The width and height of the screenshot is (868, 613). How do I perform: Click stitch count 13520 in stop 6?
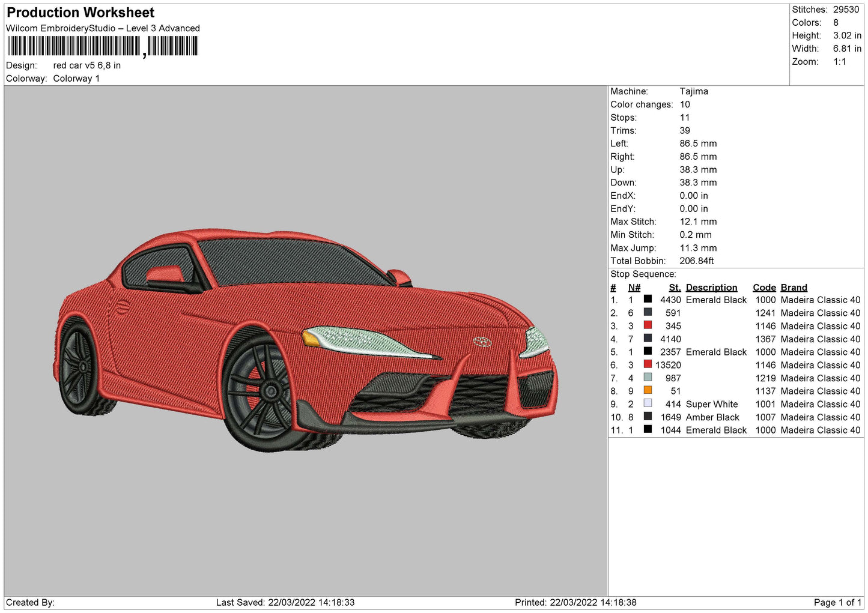(x=668, y=365)
